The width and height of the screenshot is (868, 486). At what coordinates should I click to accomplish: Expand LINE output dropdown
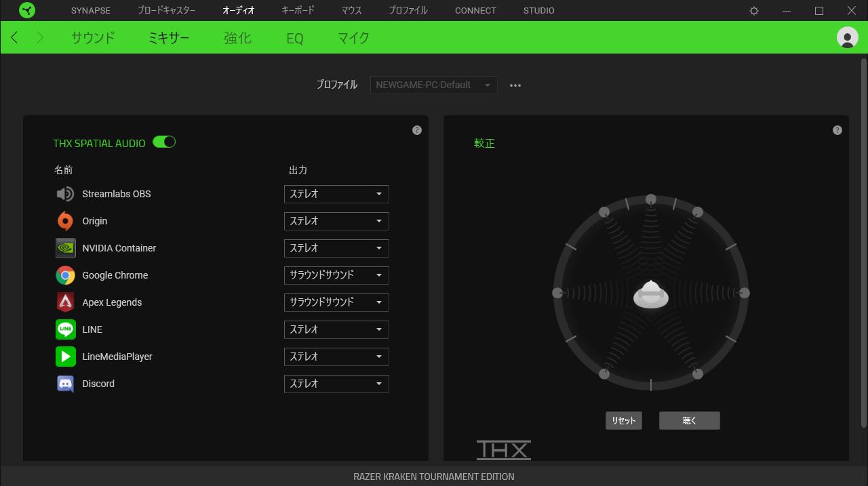336,329
